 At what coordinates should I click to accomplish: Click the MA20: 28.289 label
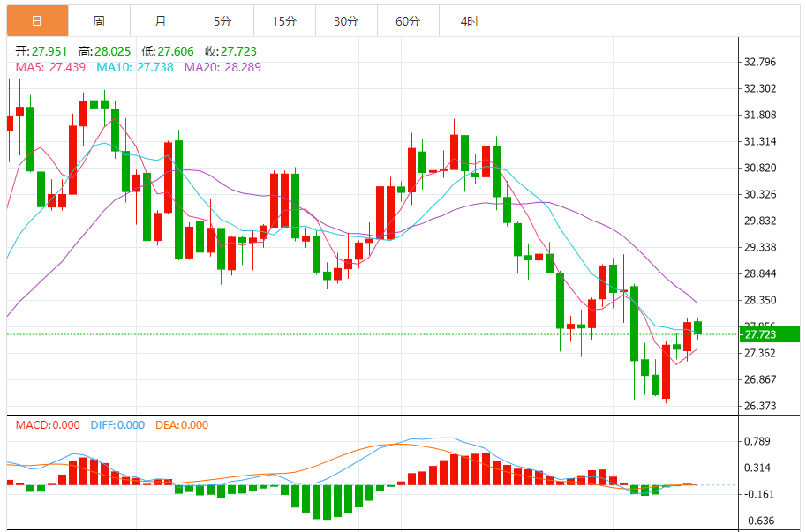(x=222, y=67)
